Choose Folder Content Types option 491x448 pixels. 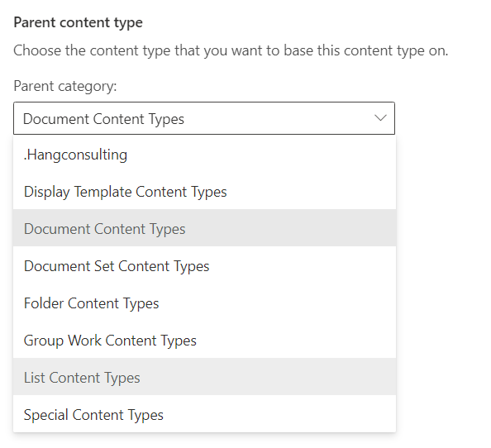point(204,303)
